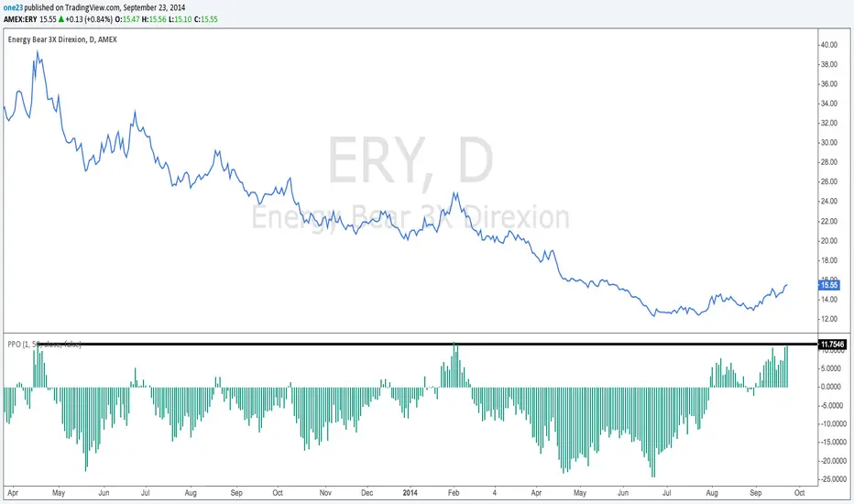Click the Apr label after 2014
Image resolution: width=854 pixels, height=504 pixels.
point(536,493)
